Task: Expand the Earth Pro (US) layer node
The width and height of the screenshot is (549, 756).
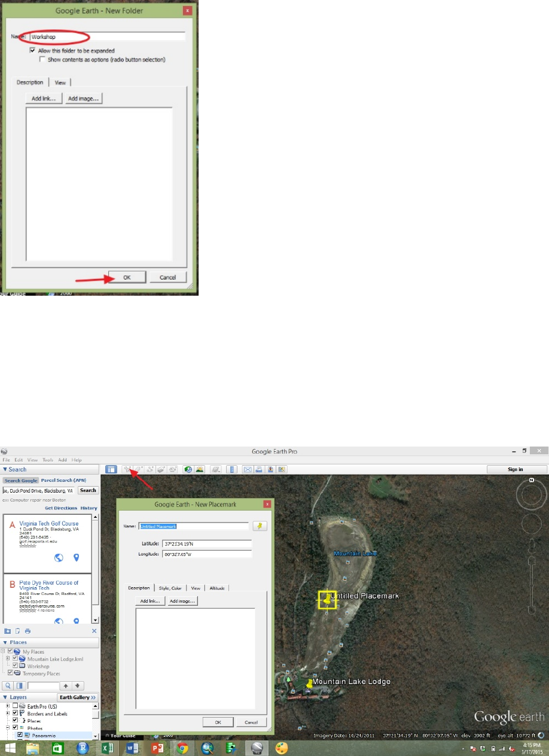Action: pyautogui.click(x=8, y=706)
